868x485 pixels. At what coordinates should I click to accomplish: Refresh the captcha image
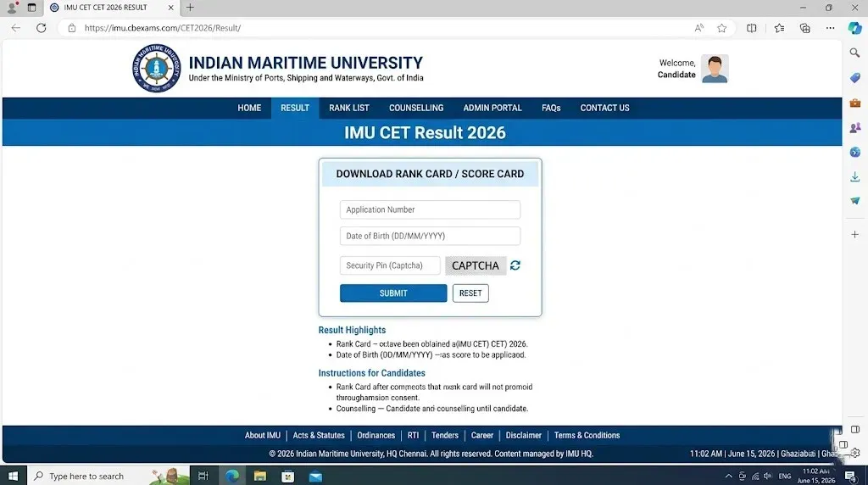(x=515, y=265)
